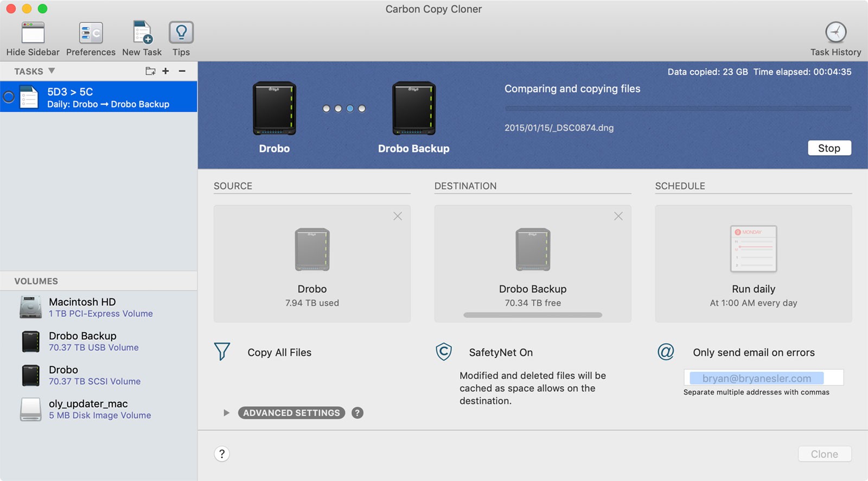868x481 pixels.
Task: Remove the task with the minus icon
Action: (x=182, y=71)
